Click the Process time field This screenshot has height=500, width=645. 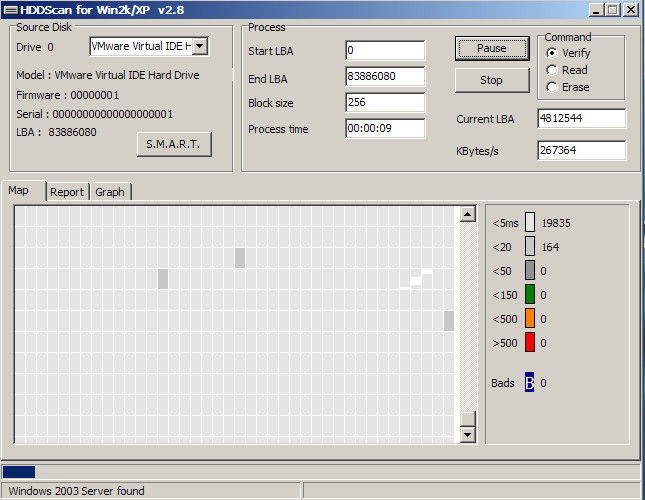(385, 128)
